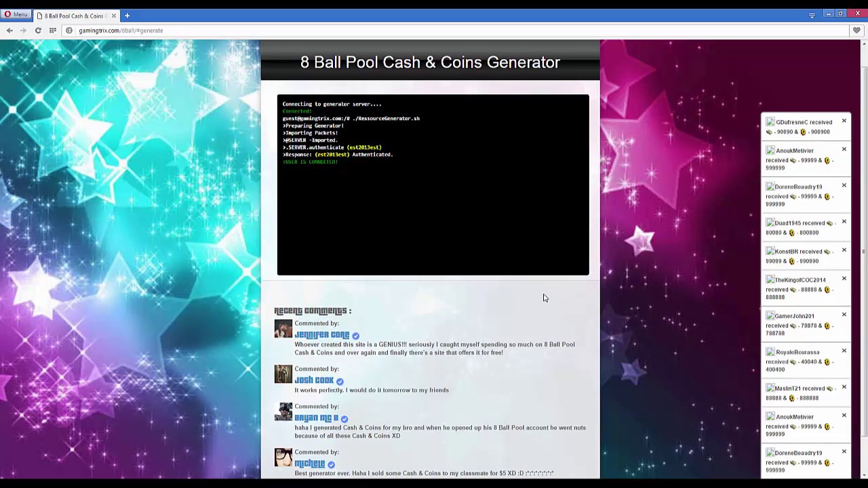Screen dimensions: 868x488
Task: Dismiss the RoyaleBourassa notification
Action: click(844, 350)
